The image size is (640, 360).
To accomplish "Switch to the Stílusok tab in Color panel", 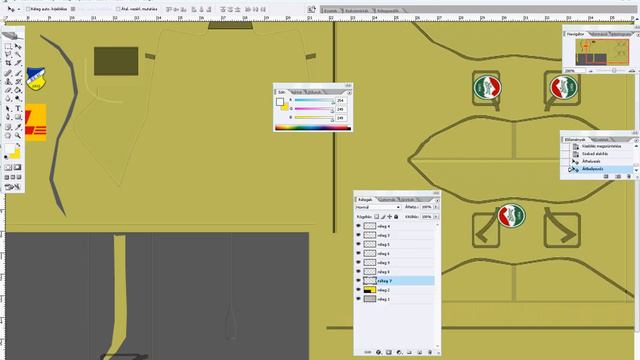I will coord(314,92).
